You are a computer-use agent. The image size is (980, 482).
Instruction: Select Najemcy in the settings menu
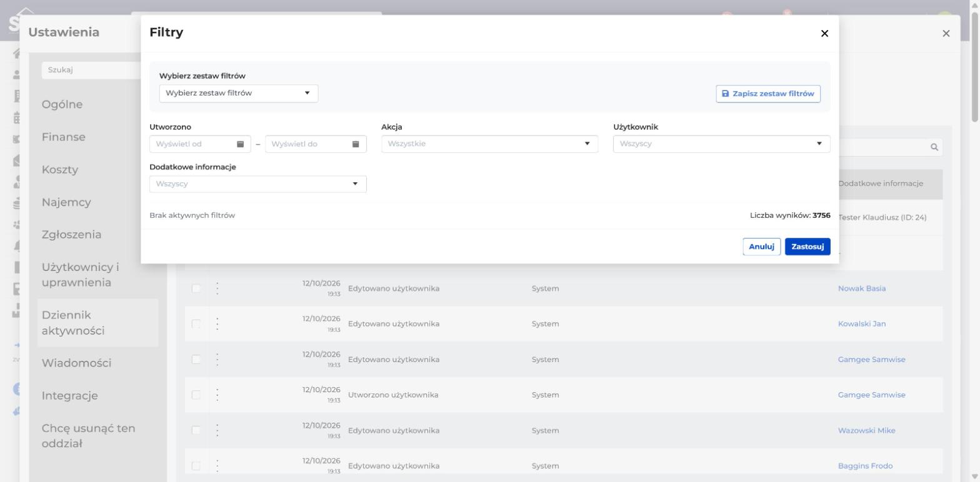pyautogui.click(x=66, y=202)
